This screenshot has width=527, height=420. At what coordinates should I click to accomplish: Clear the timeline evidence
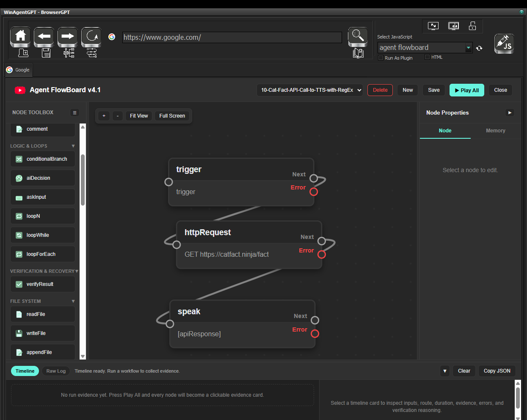(x=464, y=371)
